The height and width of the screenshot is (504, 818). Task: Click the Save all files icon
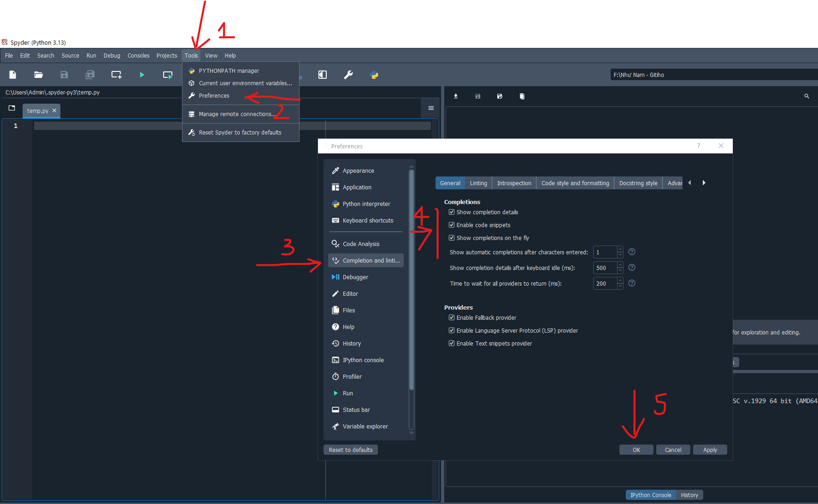pyautogui.click(x=90, y=75)
